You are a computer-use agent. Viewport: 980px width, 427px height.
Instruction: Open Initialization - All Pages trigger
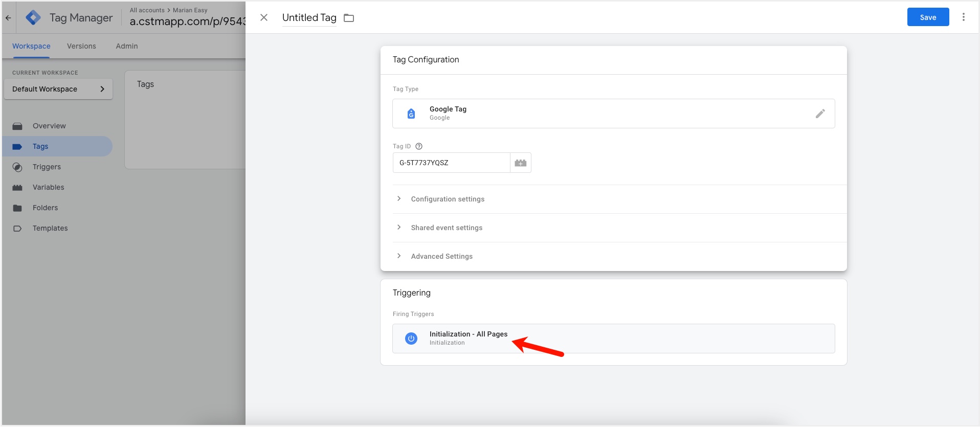tap(614, 339)
